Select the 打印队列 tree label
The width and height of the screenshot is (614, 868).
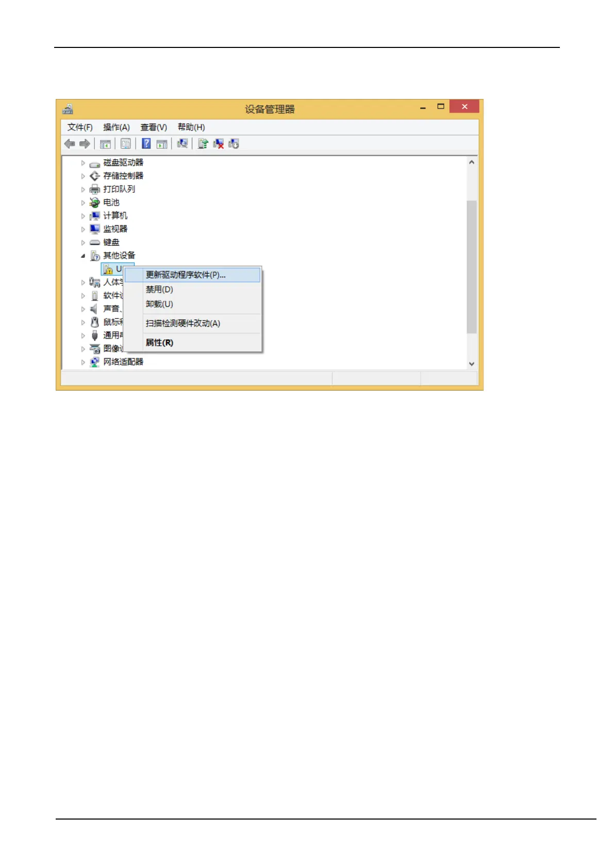pos(119,189)
